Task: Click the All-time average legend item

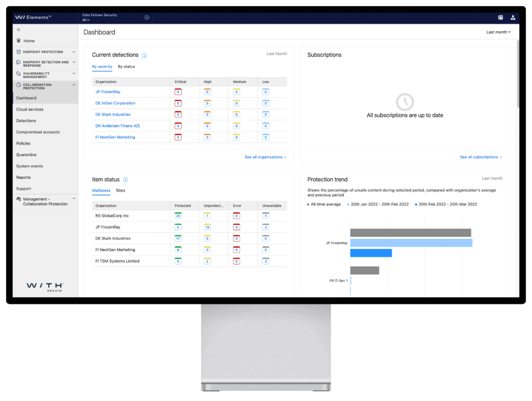Action: click(x=324, y=204)
